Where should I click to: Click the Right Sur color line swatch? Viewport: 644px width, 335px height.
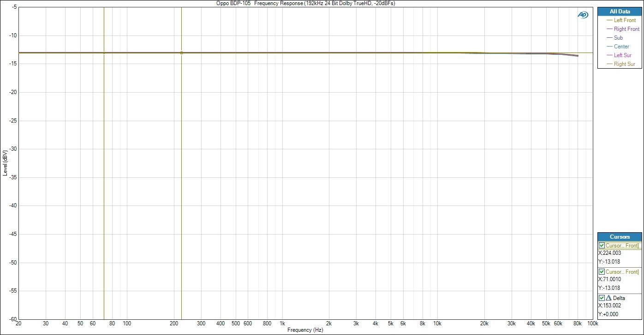(x=609, y=64)
